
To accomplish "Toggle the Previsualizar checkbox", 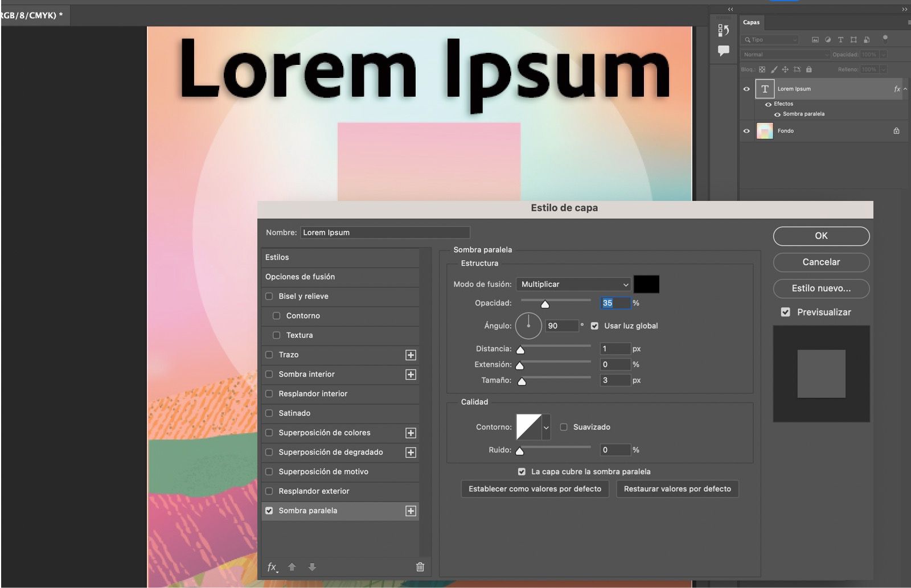I will pos(786,312).
